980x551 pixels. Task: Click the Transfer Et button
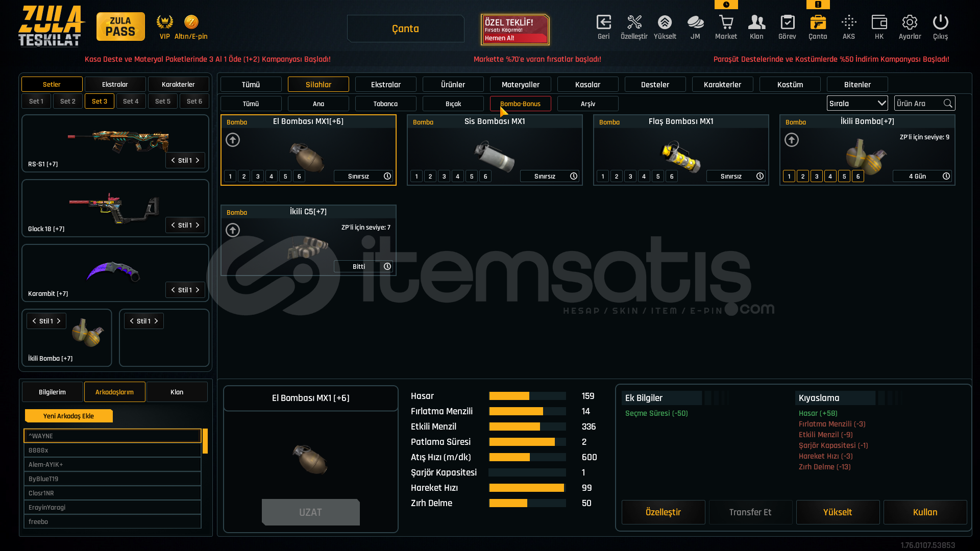[x=751, y=512]
